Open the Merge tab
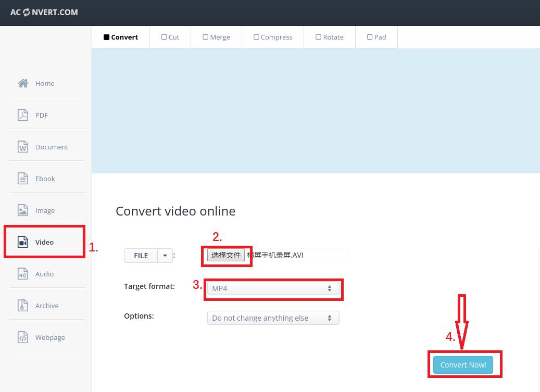540x392 pixels. tap(216, 37)
